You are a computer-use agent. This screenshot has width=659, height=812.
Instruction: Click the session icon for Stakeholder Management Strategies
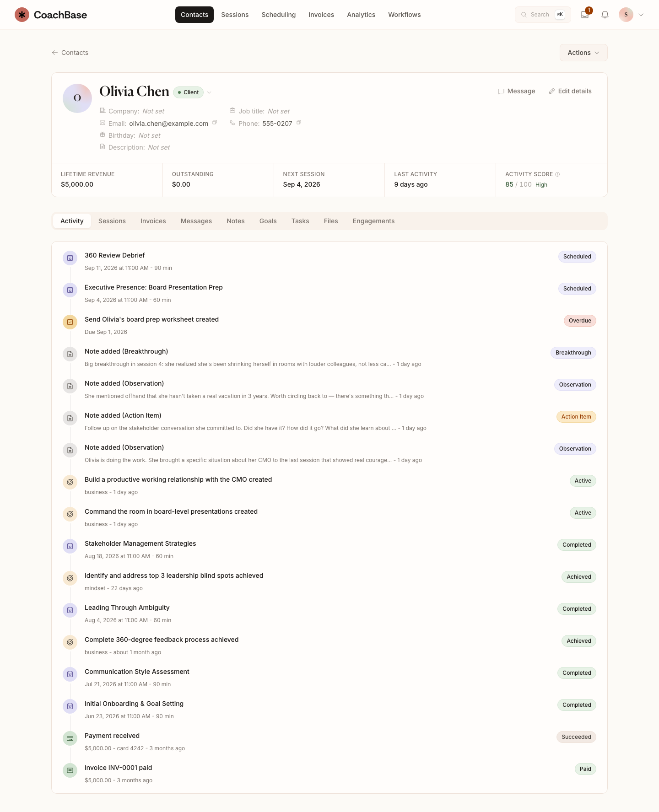[x=70, y=546]
